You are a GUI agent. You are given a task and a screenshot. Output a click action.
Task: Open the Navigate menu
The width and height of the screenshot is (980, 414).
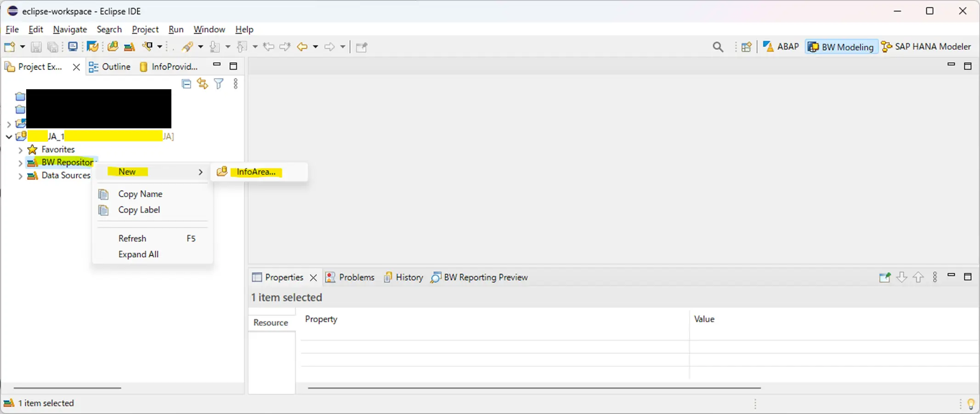tap(70, 29)
